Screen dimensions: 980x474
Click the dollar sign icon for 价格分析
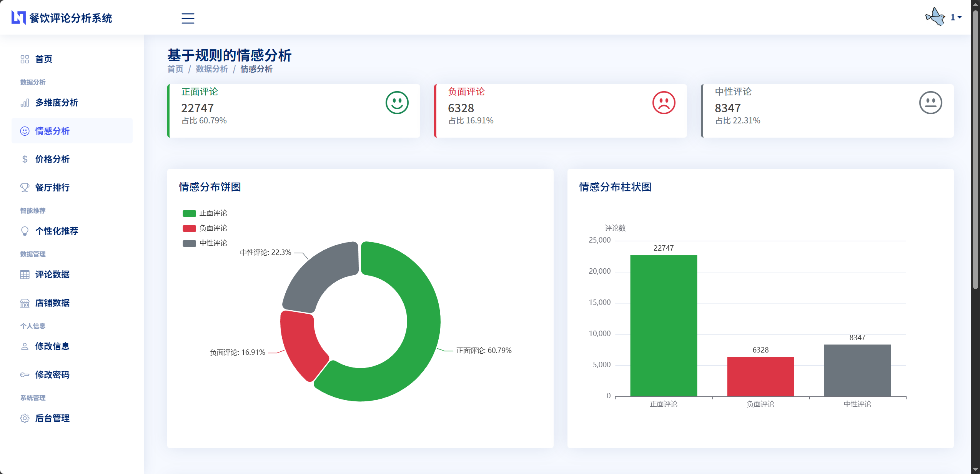tap(25, 159)
